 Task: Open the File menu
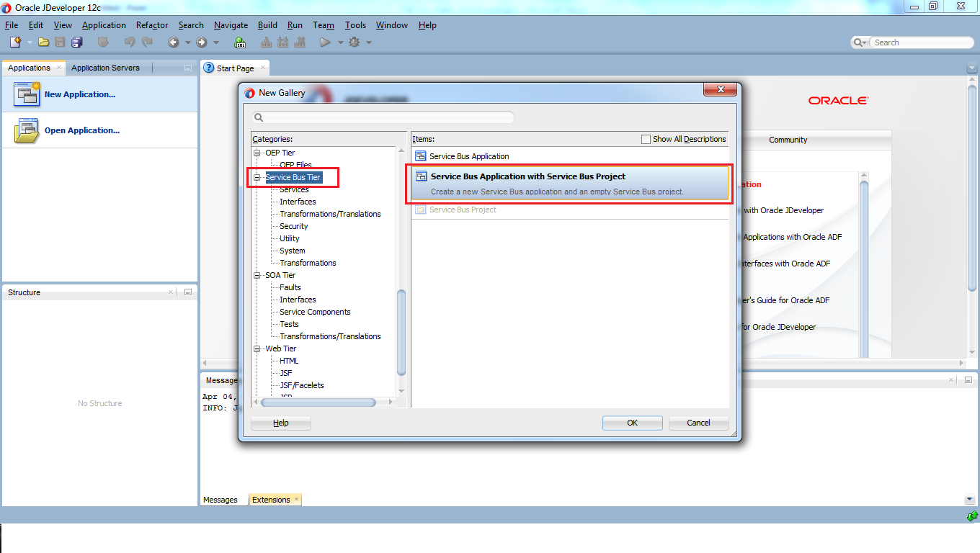tap(12, 25)
